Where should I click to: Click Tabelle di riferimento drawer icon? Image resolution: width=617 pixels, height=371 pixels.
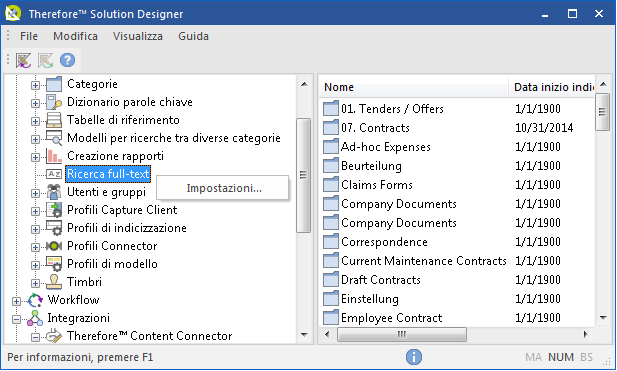[54, 120]
